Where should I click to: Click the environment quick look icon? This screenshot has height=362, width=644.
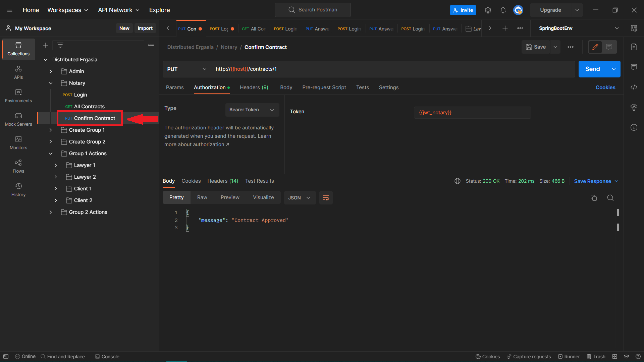pyautogui.click(x=634, y=28)
